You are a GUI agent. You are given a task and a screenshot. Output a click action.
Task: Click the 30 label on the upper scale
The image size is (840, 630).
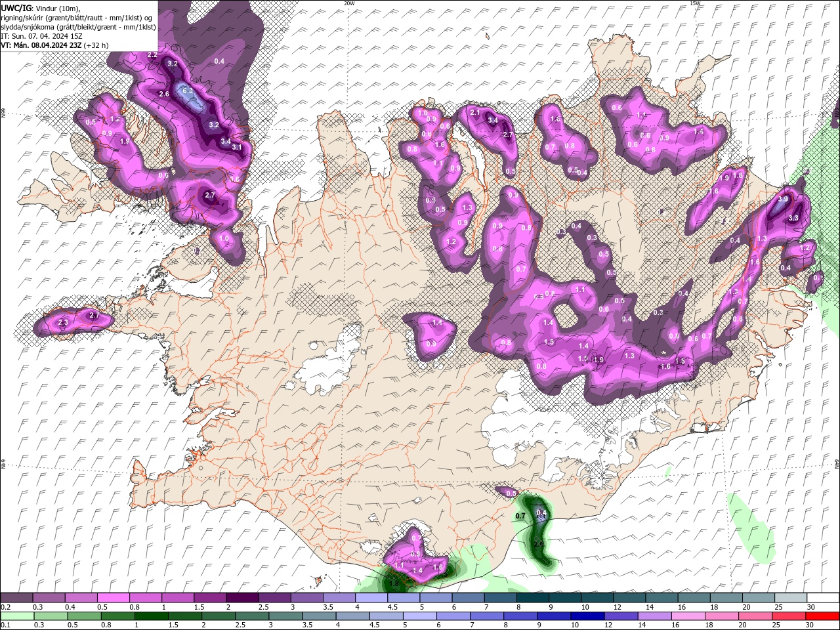(811, 607)
